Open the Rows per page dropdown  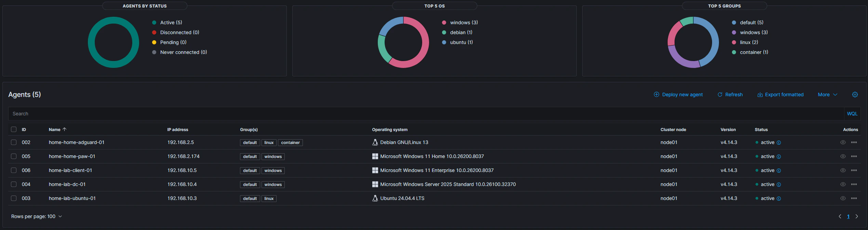coord(36,216)
